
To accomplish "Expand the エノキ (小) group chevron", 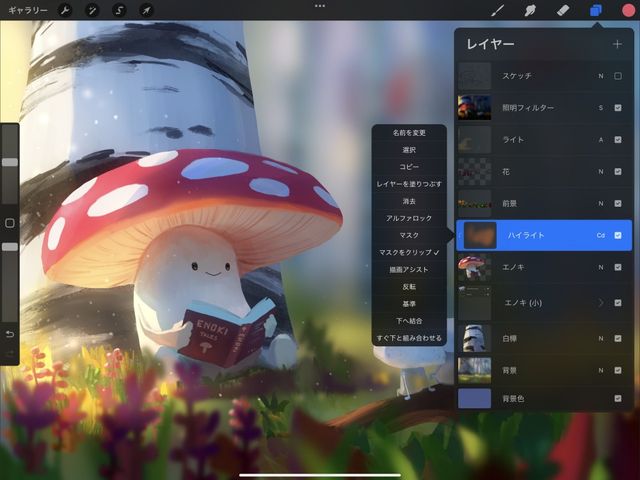I will coord(601,303).
